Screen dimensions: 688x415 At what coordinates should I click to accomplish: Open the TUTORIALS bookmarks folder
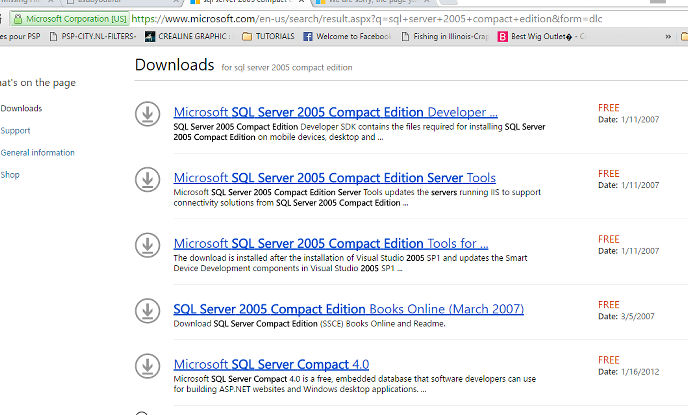269,36
